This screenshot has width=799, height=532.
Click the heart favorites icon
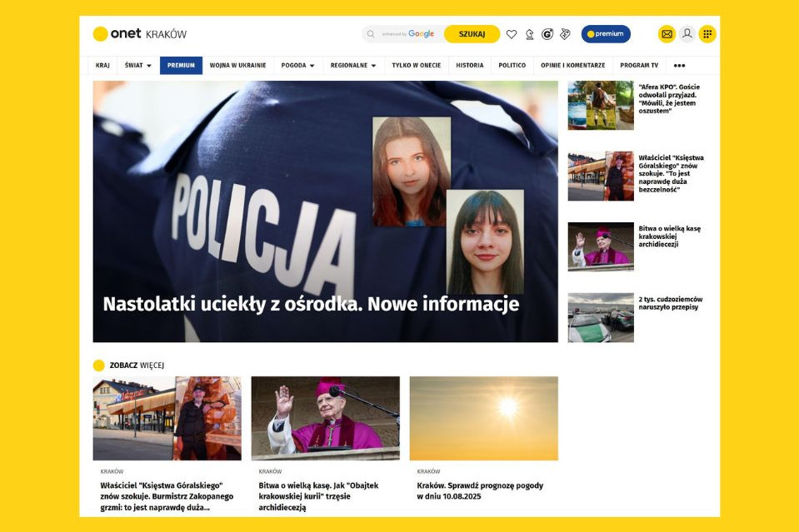tap(511, 34)
